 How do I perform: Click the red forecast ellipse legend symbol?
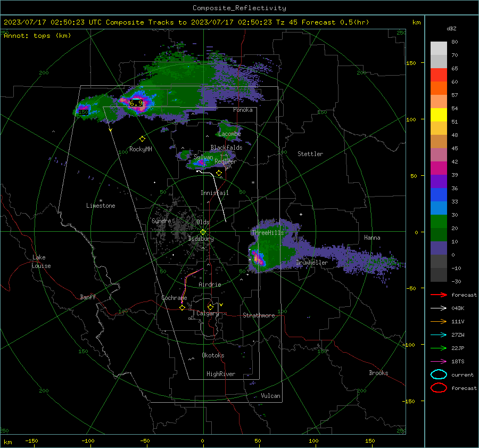439,388
